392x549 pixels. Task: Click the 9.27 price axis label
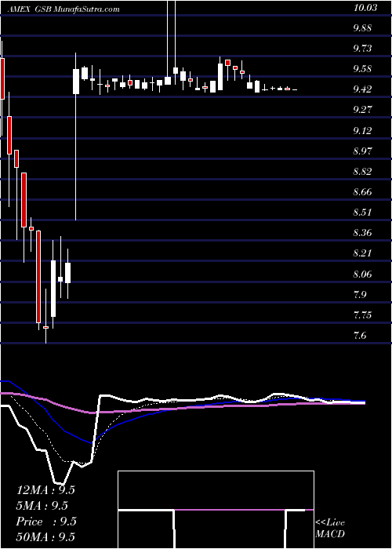362,111
